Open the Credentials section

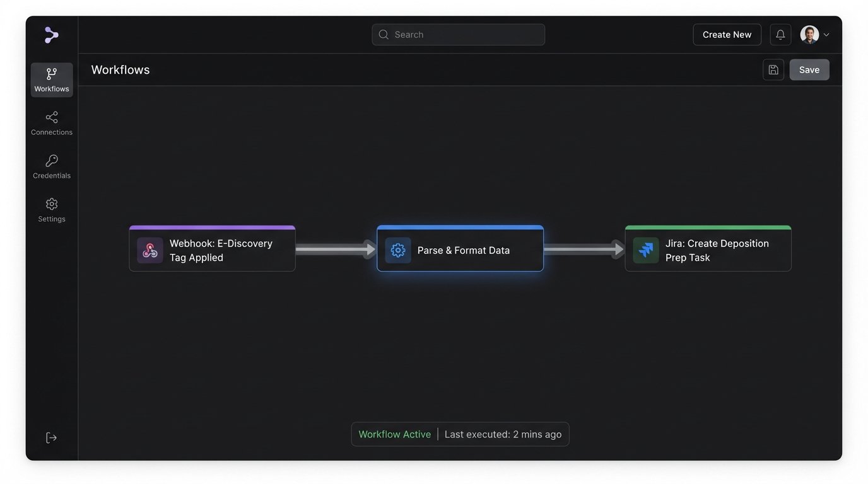coord(51,166)
